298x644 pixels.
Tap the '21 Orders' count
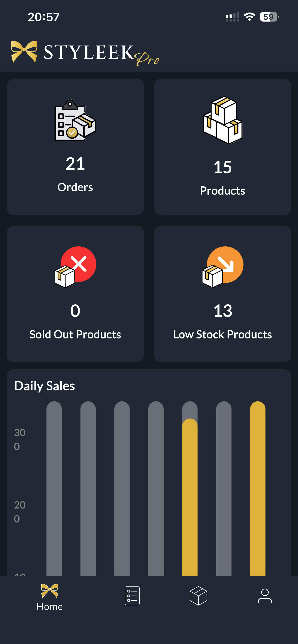point(75,163)
